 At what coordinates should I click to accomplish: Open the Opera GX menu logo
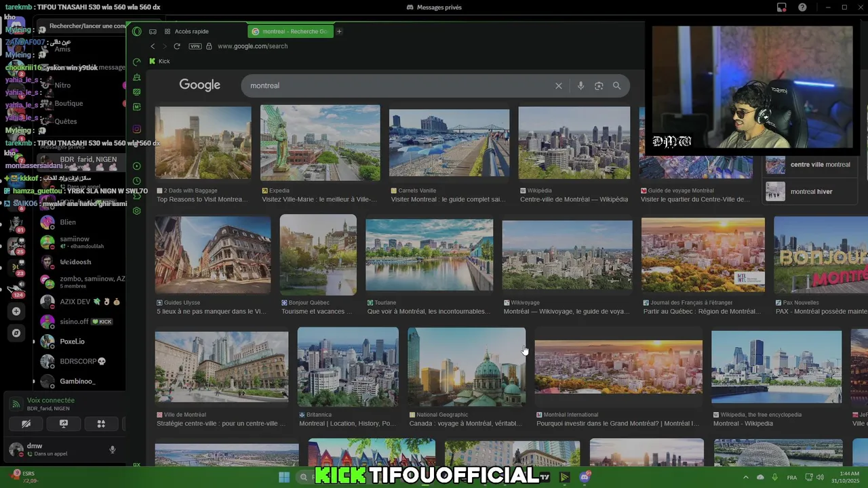coord(137,31)
